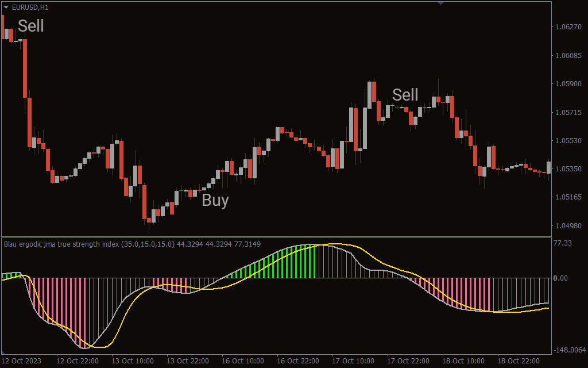Click the 13 Oct 10:00 time label
Image resolution: width=588 pixels, height=368 pixels.
point(131,361)
